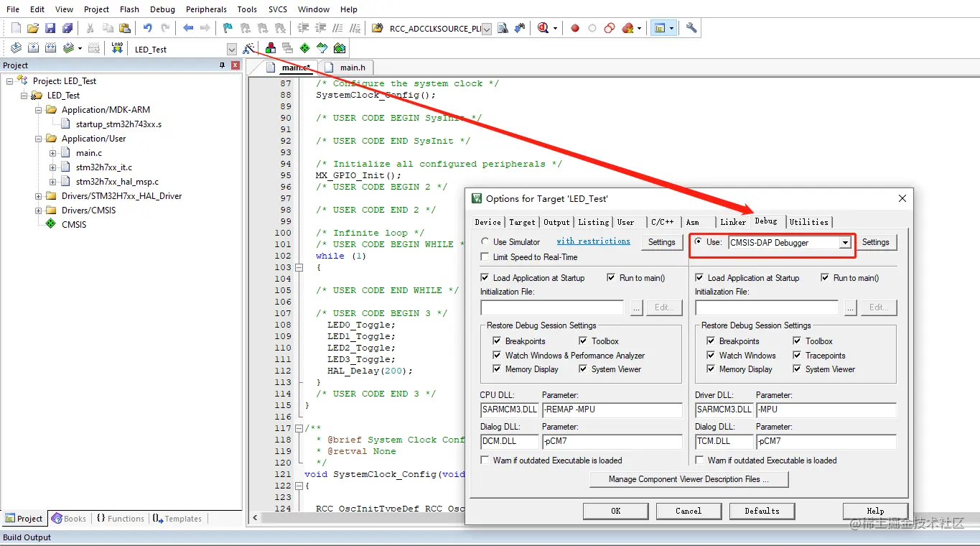980x546 pixels.
Task: Disable all breakpoints via the double-circle icon
Action: pos(610,28)
